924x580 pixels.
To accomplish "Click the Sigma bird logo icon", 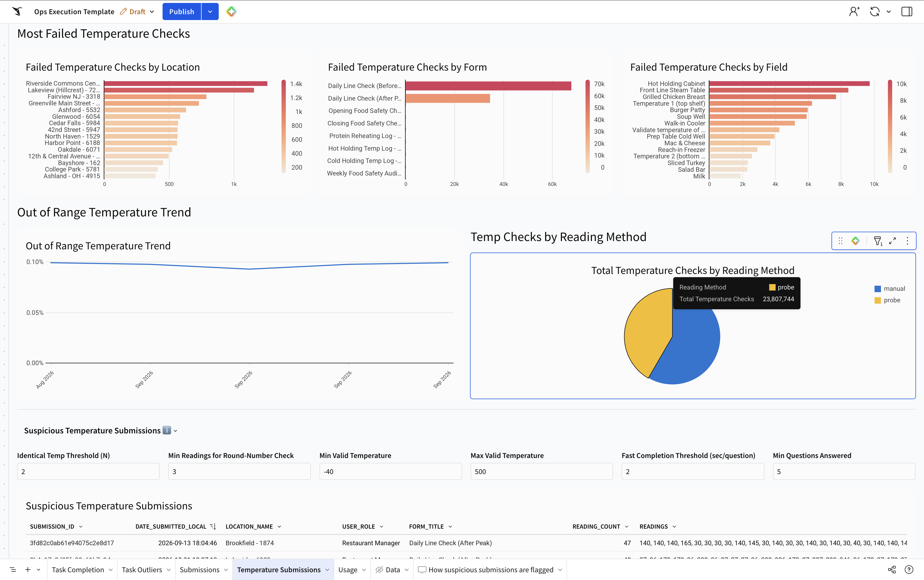I will (x=17, y=12).
